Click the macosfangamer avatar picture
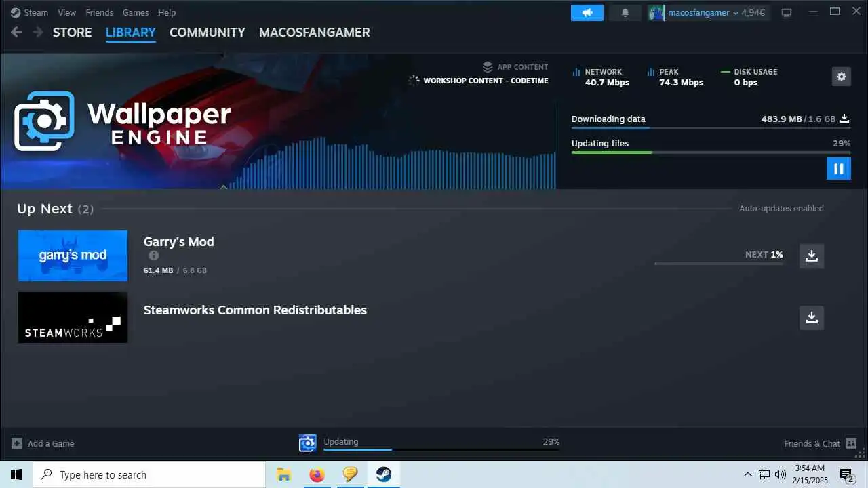This screenshot has width=868, height=488. [656, 12]
